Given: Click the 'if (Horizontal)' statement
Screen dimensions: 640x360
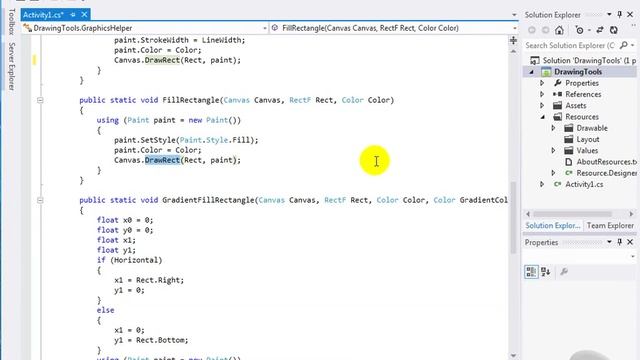Looking at the screenshot, I should pos(129,260).
